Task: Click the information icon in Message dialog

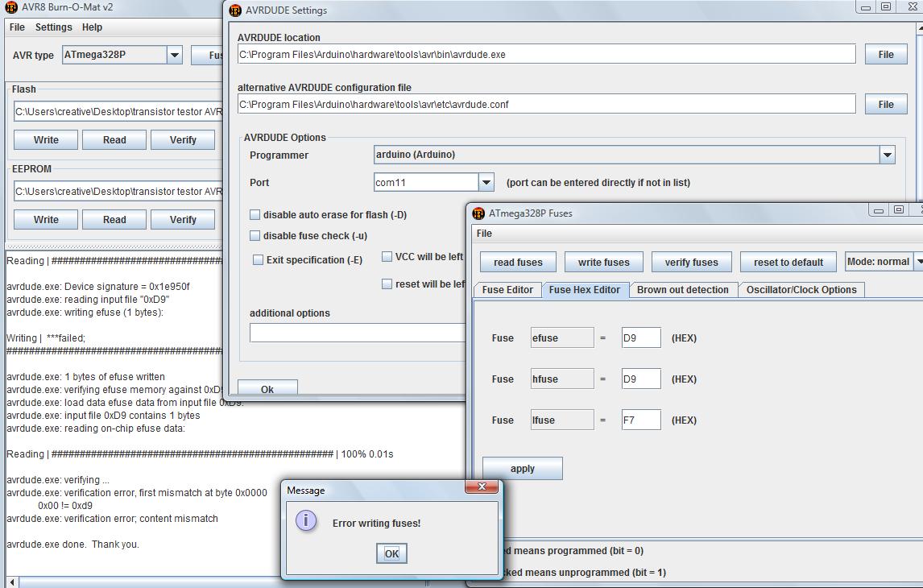Action: click(306, 521)
